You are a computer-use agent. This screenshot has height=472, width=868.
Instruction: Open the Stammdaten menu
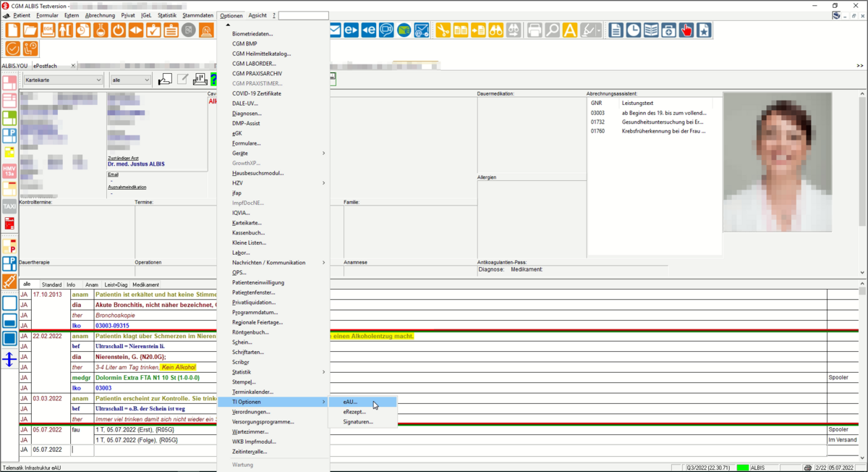(197, 15)
